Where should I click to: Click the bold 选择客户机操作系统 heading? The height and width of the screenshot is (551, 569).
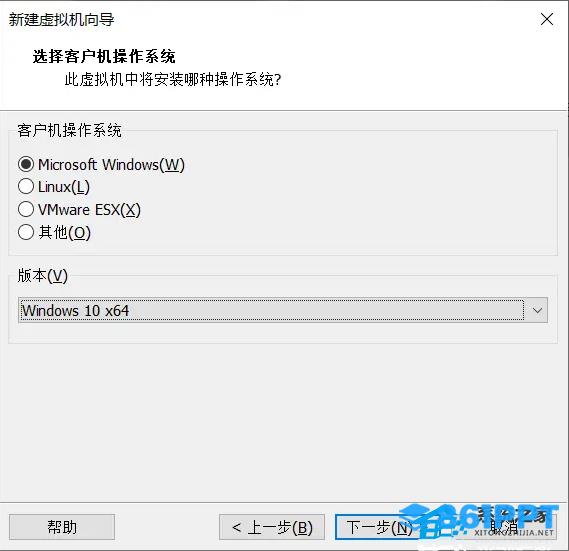(x=104, y=56)
